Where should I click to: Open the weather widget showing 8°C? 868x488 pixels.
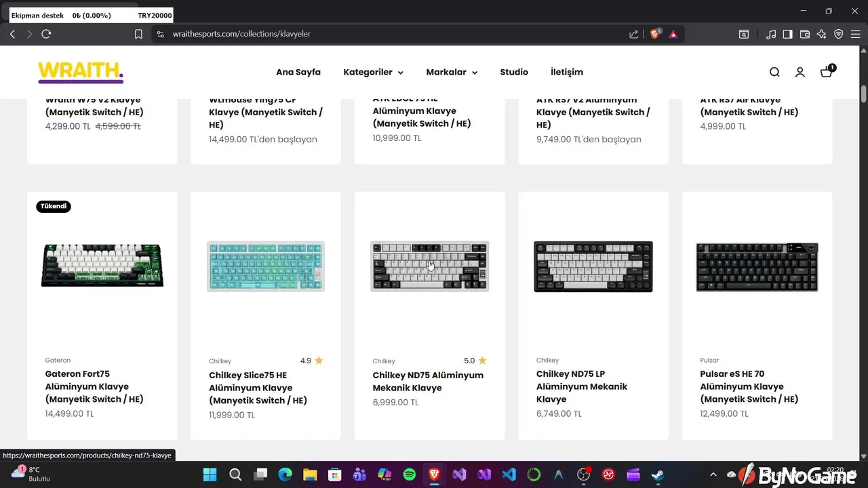[31, 474]
